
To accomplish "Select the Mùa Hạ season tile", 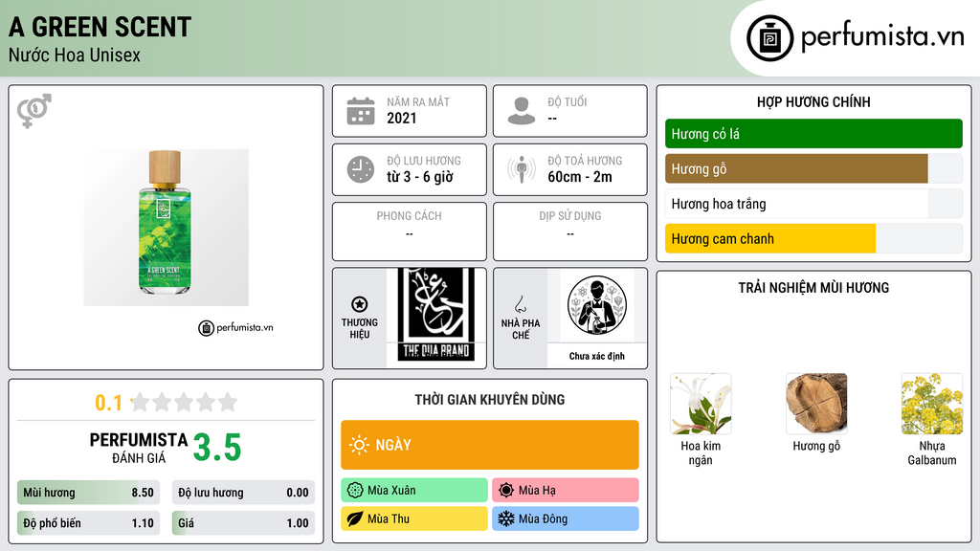I will pyautogui.click(x=566, y=491).
